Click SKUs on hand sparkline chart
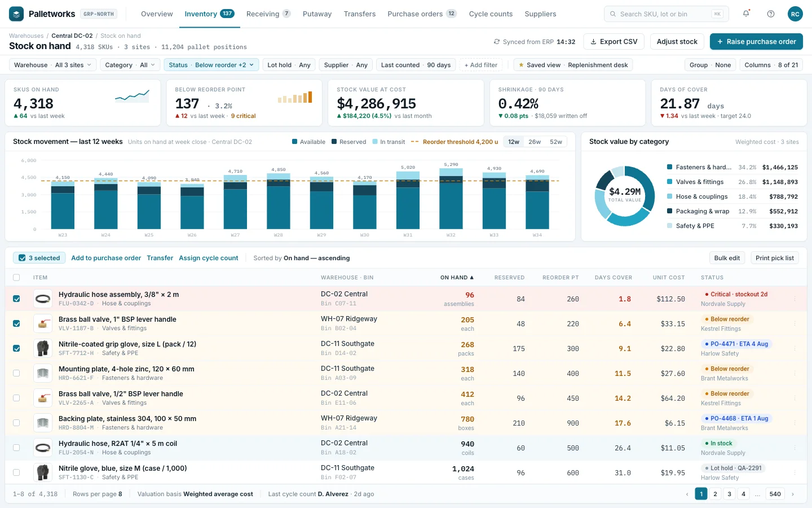This screenshot has width=812, height=508. 133,96
